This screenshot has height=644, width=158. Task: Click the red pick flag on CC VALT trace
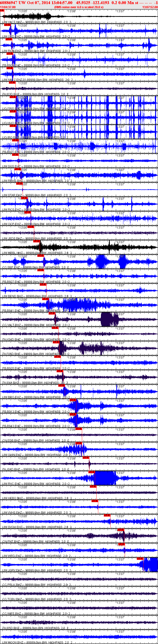point(52,313)
